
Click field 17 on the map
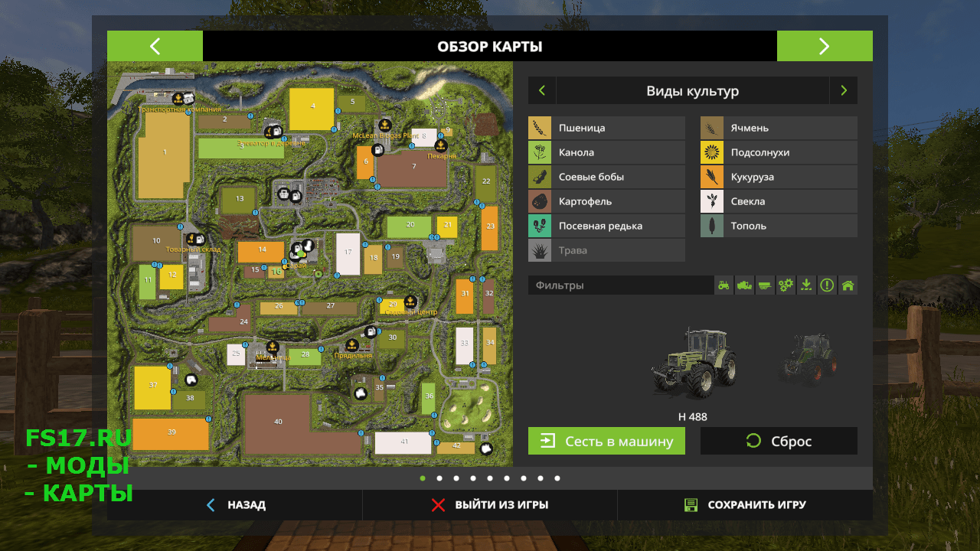coord(348,253)
